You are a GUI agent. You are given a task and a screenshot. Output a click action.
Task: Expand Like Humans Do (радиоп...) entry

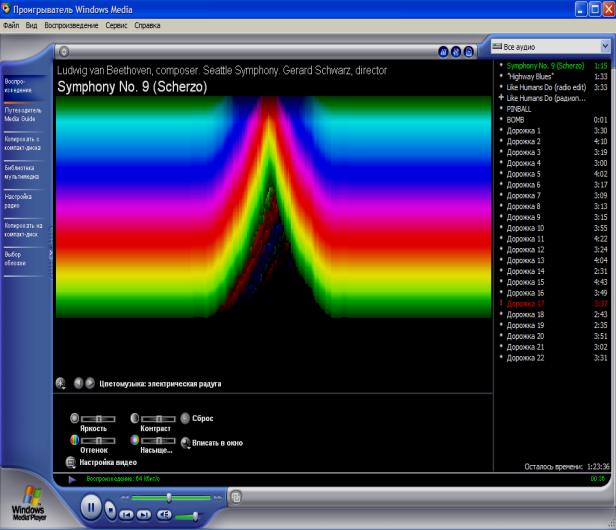(501, 97)
